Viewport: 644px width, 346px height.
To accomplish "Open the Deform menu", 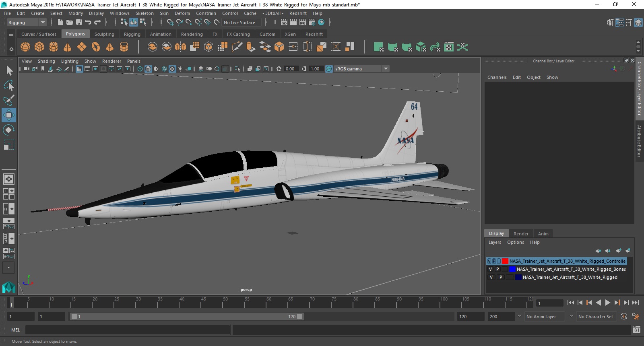I will (182, 13).
